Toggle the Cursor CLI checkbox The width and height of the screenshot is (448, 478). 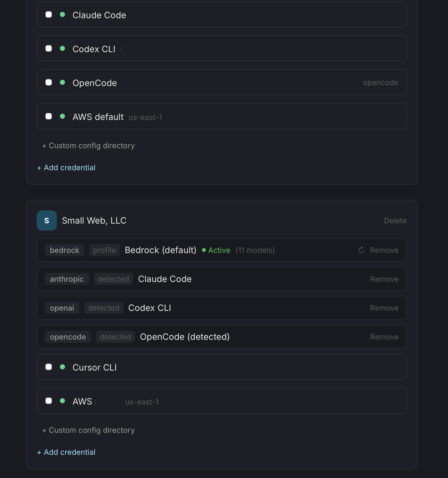click(x=49, y=367)
